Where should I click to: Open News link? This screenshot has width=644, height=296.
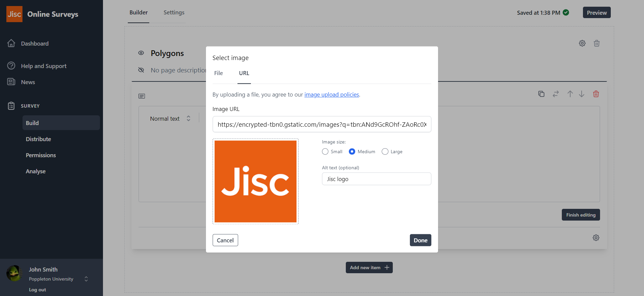coord(28,82)
